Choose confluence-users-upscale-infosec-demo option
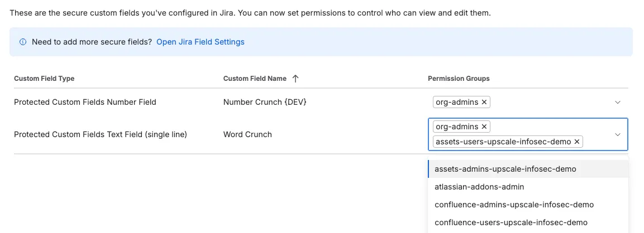This screenshot has width=644, height=233. pyautogui.click(x=528, y=222)
